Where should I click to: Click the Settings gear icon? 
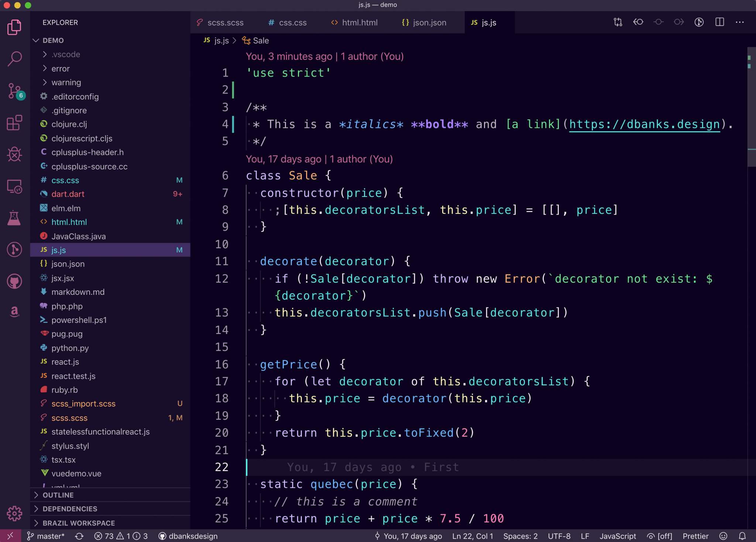pos(14,513)
